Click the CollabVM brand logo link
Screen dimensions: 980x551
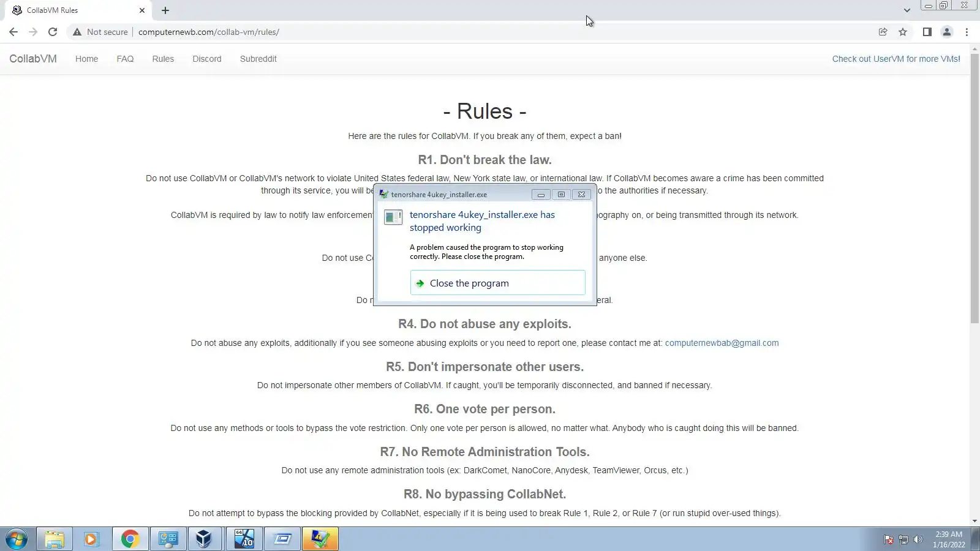(33, 59)
